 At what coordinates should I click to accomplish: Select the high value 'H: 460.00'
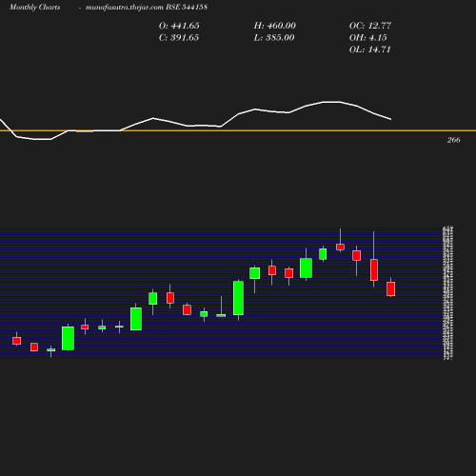point(274,26)
